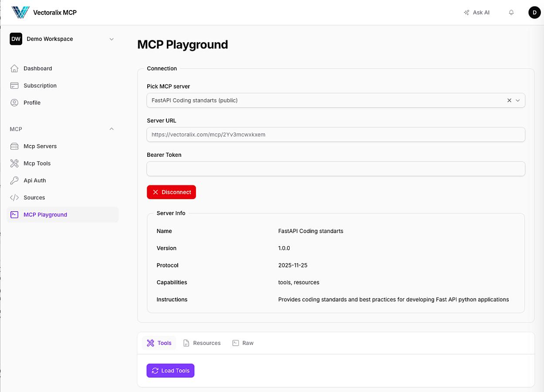Click the server info name value FastAPI Coding standarts
The width and height of the screenshot is (544, 392).
[x=311, y=231]
